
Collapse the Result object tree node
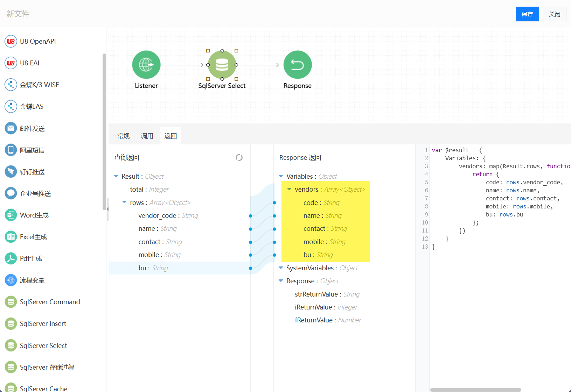[x=116, y=176]
